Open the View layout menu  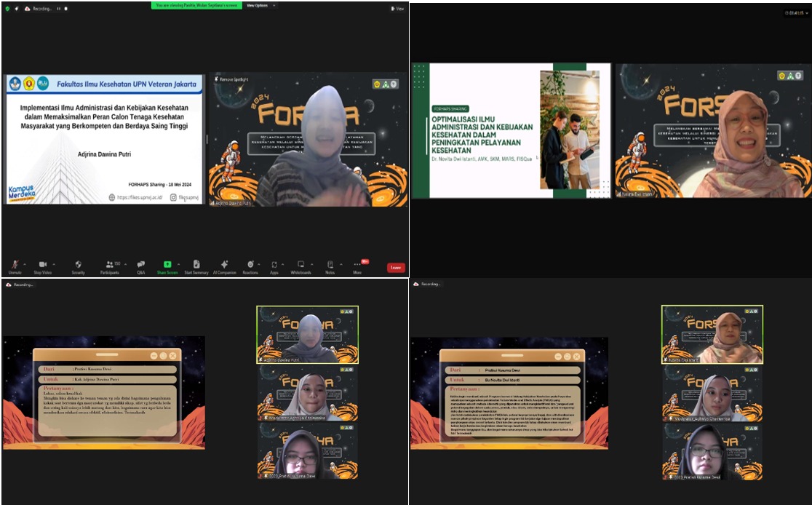[x=397, y=9]
